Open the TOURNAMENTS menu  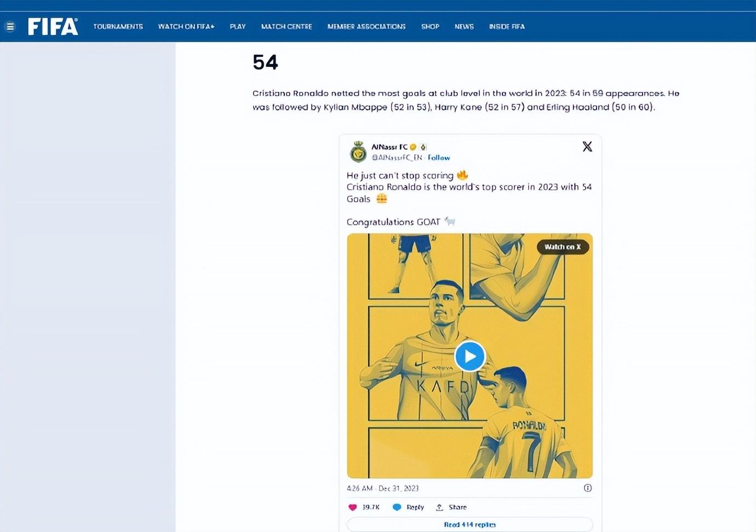coord(118,26)
